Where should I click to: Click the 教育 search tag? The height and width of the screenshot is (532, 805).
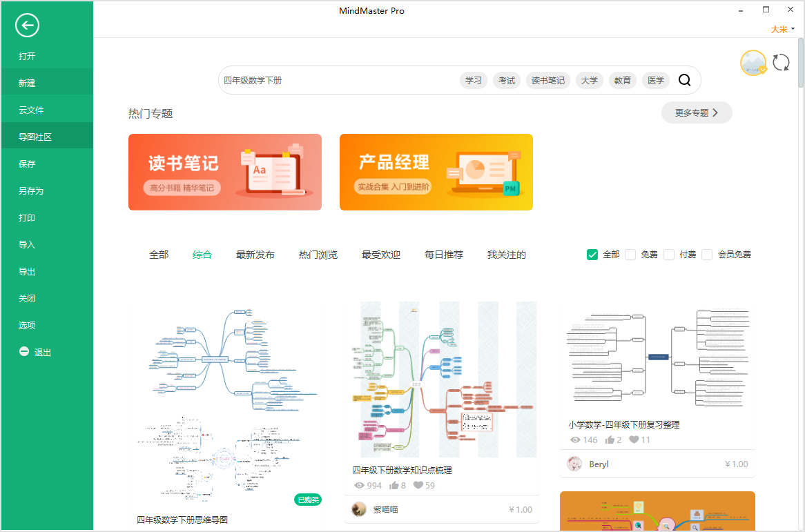point(623,80)
